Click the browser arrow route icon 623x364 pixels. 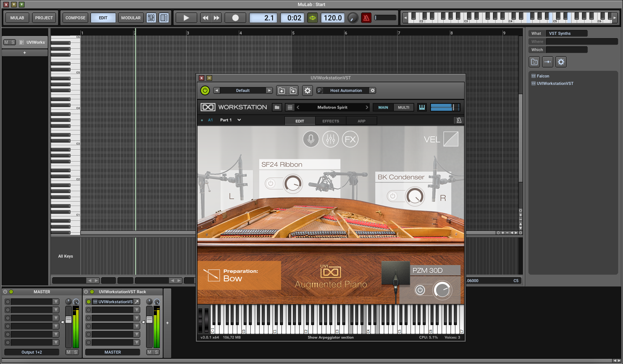[547, 62]
